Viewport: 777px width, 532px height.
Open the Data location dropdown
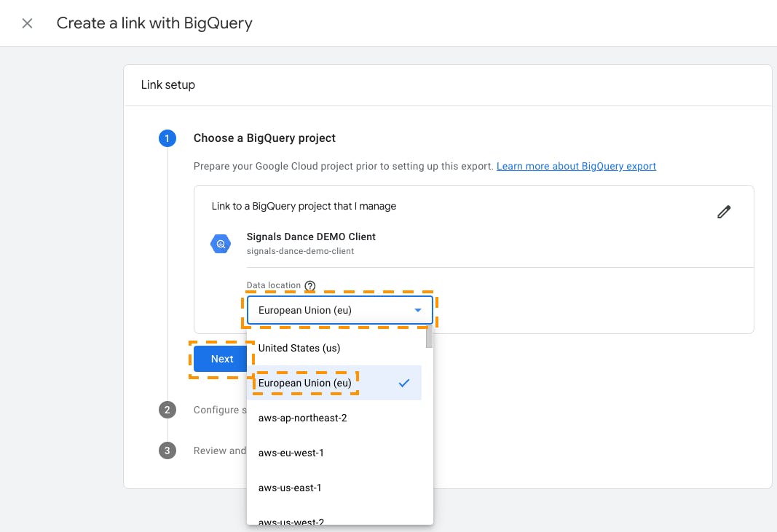click(340, 310)
